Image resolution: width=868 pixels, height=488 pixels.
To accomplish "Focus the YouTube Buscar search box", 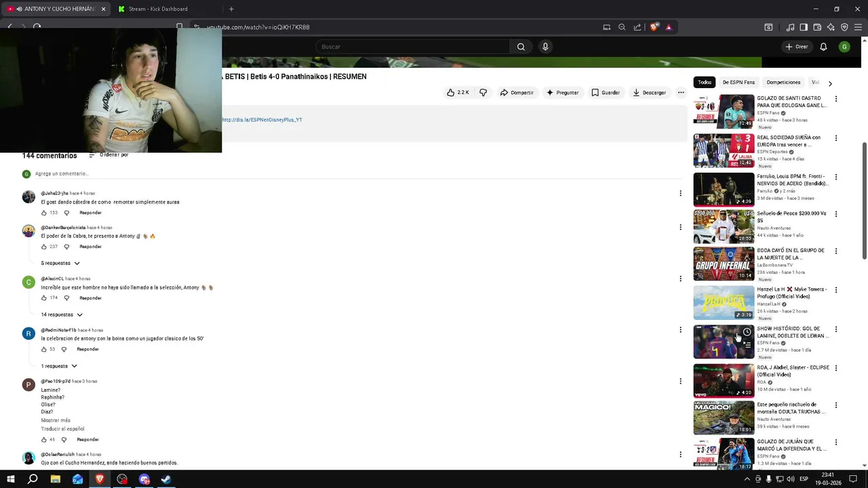I will pos(412,47).
